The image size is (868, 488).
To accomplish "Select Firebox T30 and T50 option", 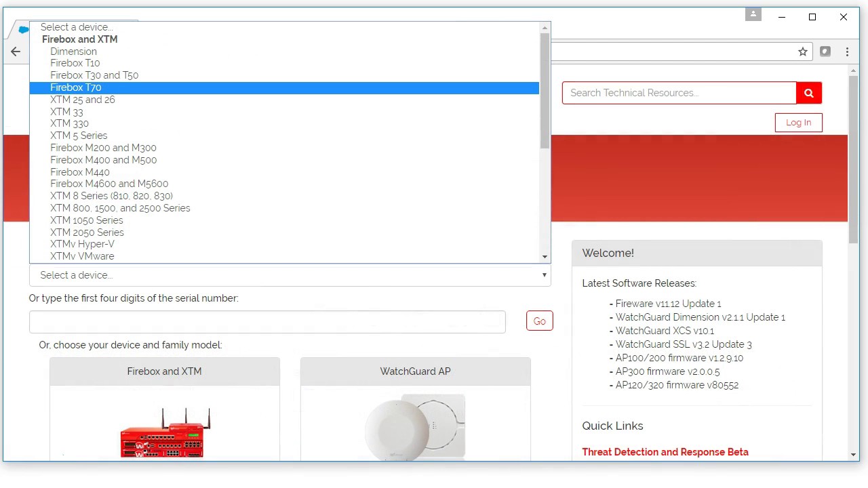I will pos(284,75).
